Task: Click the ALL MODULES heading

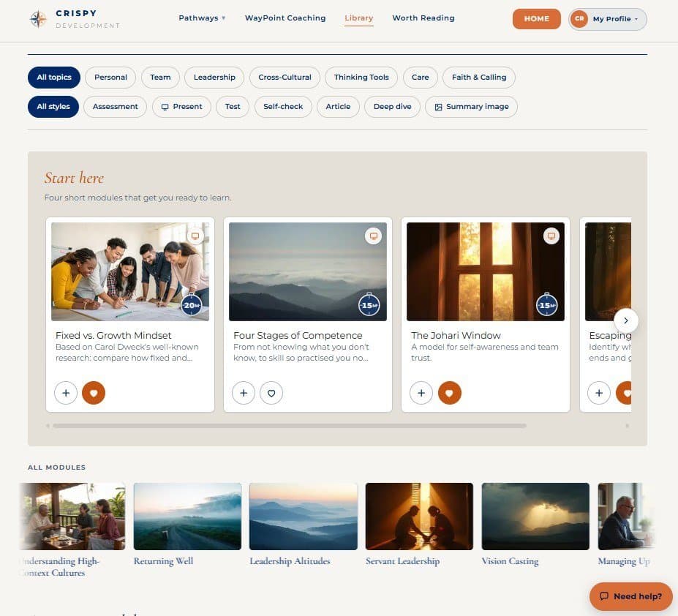Action: click(56, 467)
